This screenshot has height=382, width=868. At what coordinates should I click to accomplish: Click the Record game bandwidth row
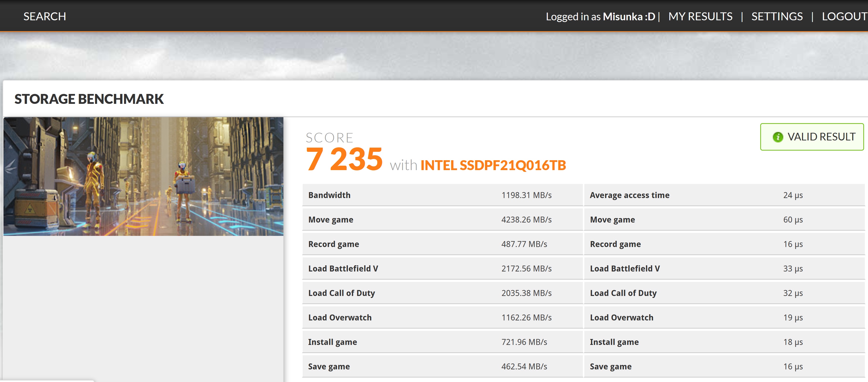click(x=442, y=244)
